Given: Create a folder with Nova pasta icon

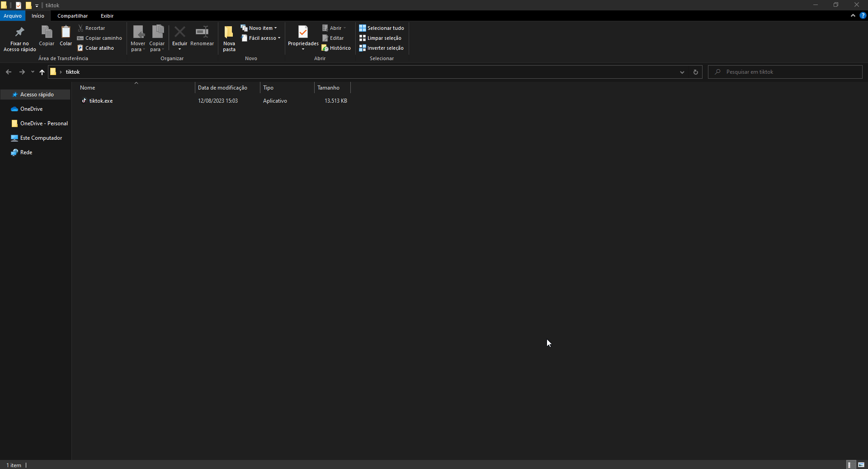Looking at the screenshot, I should (229, 32).
